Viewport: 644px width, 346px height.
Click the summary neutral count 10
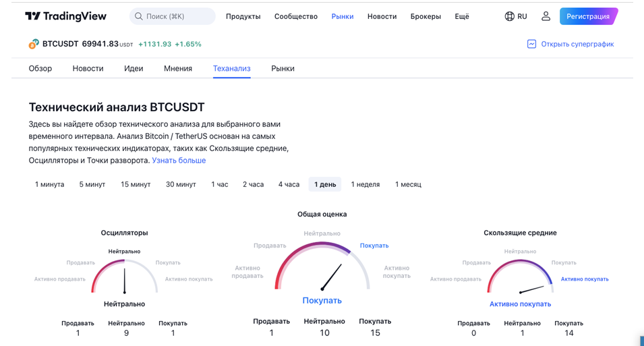(324, 333)
